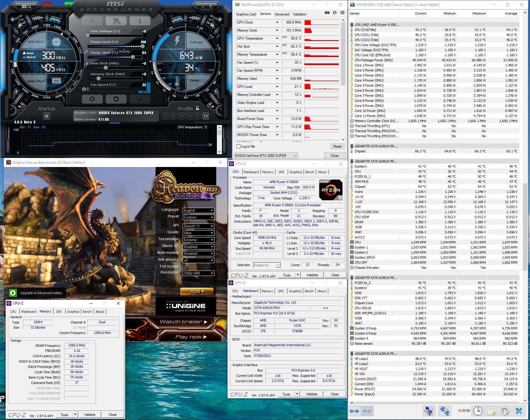Image resolution: width=530 pixels, height=420 pixels.
Task: Open SPD tab in top CPU-Z window
Action: [x=281, y=172]
